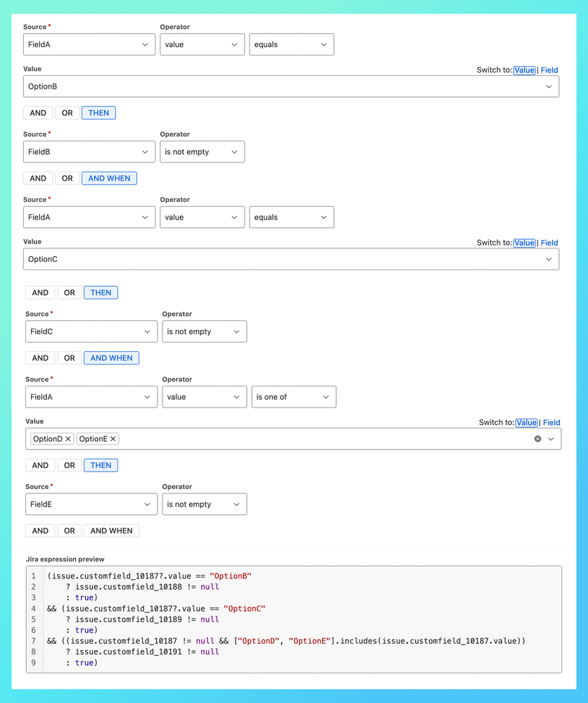Click the AND button below the OptionC value
This screenshot has height=703, width=588.
coord(40,293)
